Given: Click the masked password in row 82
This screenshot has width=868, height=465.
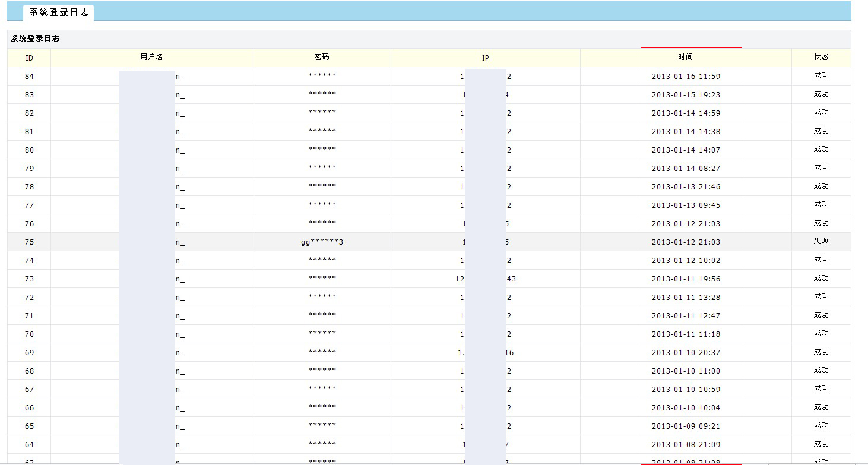Looking at the screenshot, I should tap(322, 113).
